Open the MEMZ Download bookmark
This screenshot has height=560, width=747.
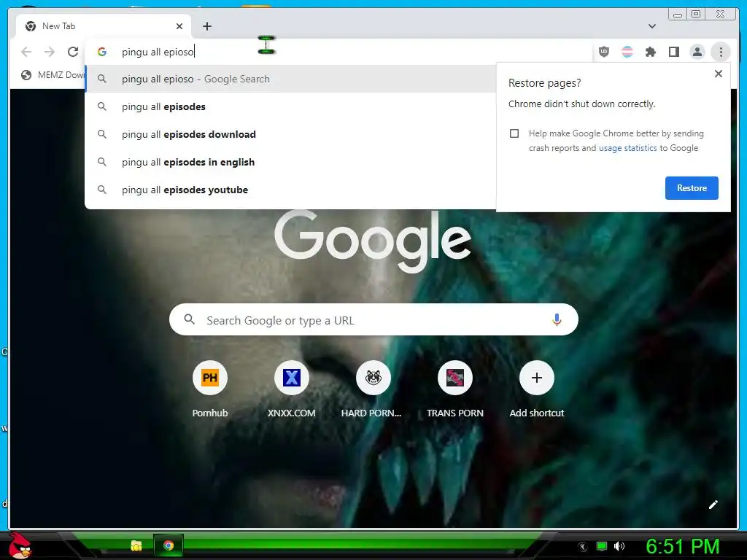(53, 75)
